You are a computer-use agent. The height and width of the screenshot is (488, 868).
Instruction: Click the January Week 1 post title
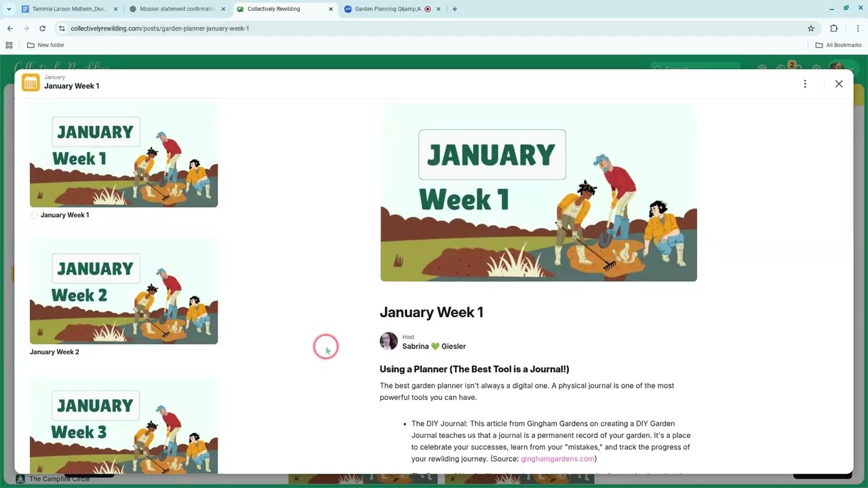pyautogui.click(x=431, y=312)
